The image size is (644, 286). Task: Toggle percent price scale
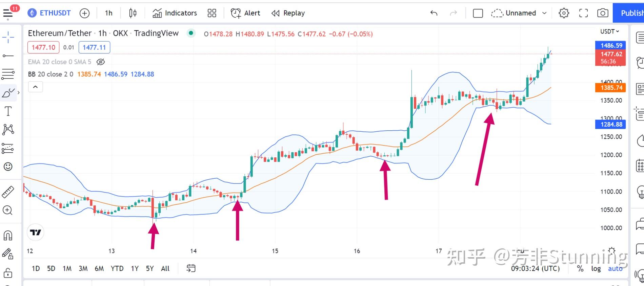[581, 268]
